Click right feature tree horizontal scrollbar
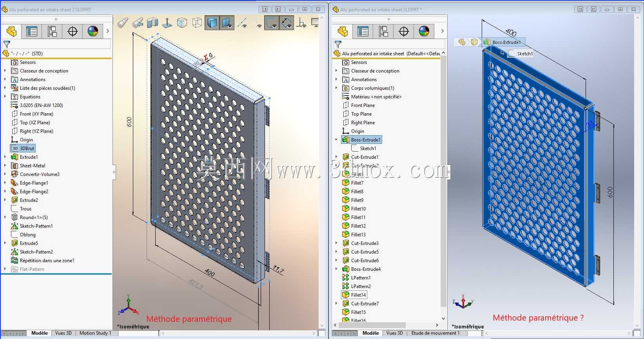Image resolution: width=644 pixels, height=339 pixels. point(372,325)
